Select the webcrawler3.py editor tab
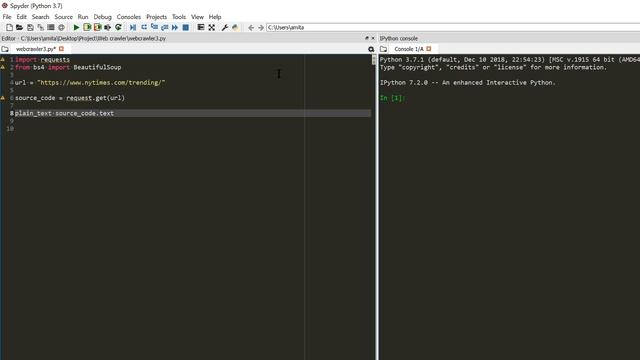Screen dimensions: 640x360 click(36, 49)
